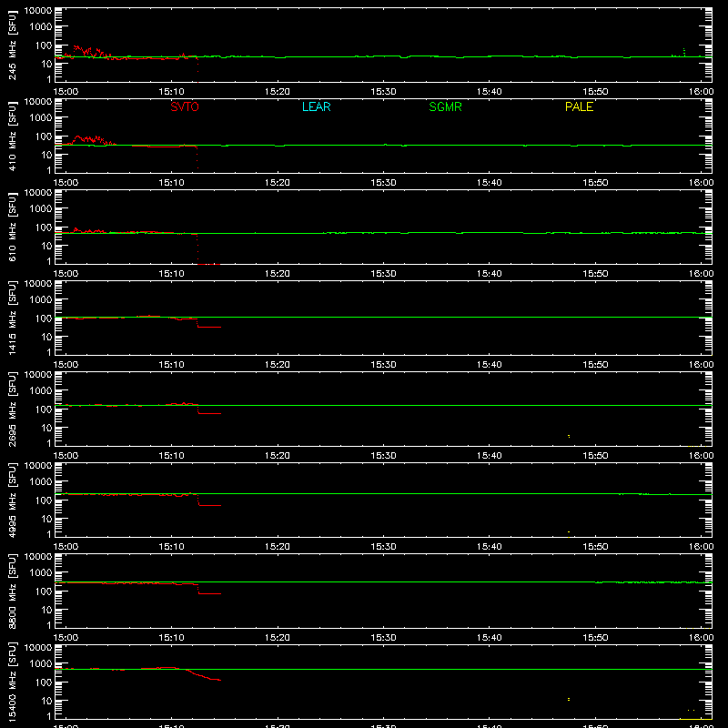Select the 8800 MHz [SFU] axis label
728x728 pixels.
tap(13, 591)
